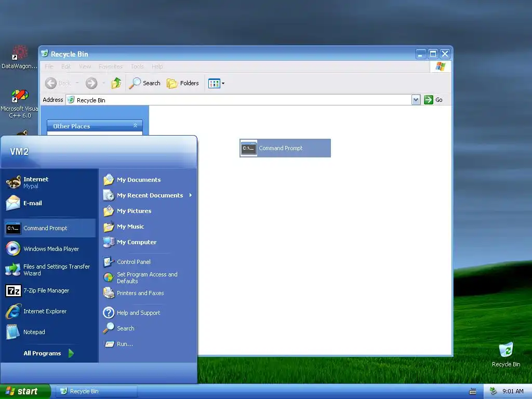Open 7-Zip File Manager
The width and height of the screenshot is (532, 399).
[x=49, y=290]
